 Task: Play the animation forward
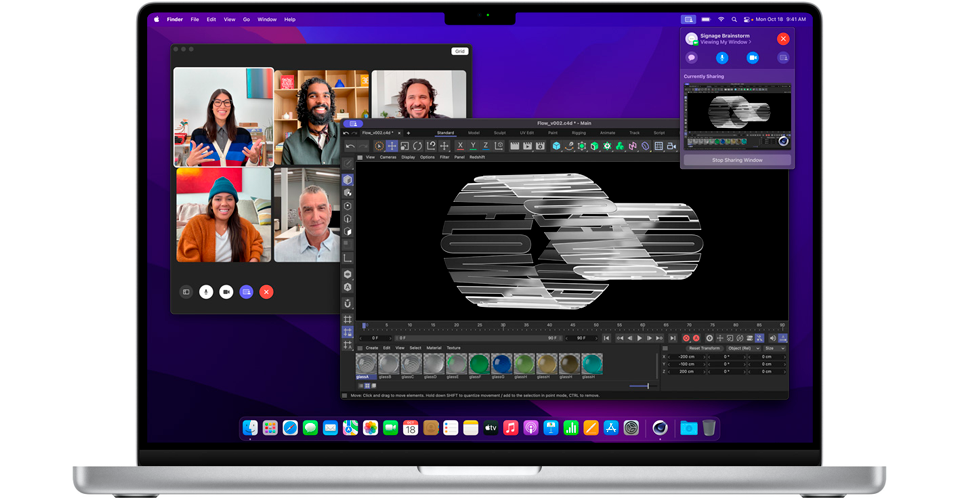[640, 338]
